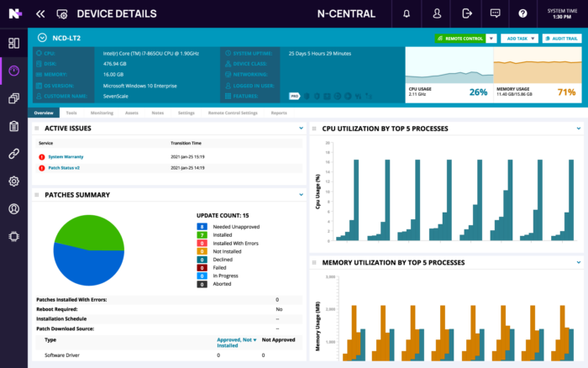The image size is (588, 368).
Task: Click the PRO feature badge
Action: click(295, 97)
